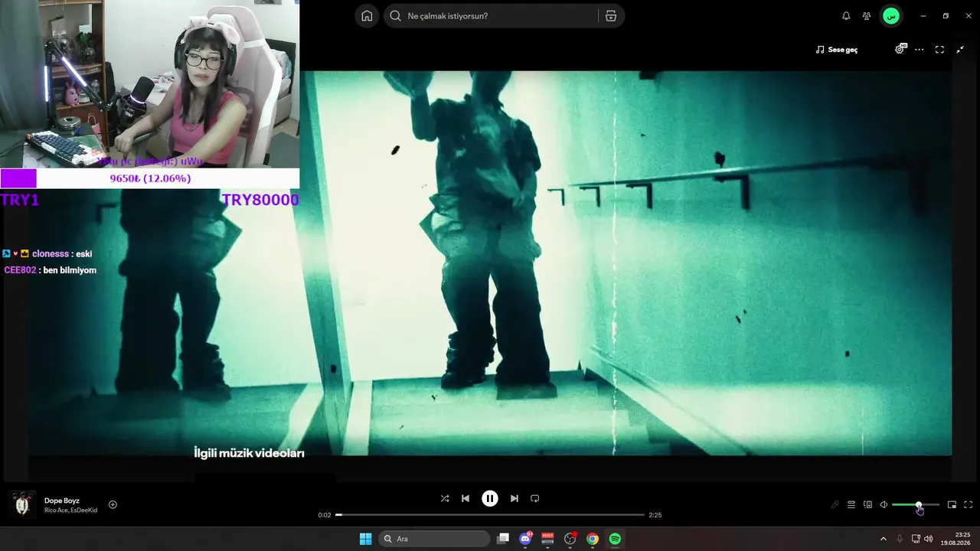
Task: Click the 'TRY80000' goal label
Action: click(x=260, y=200)
